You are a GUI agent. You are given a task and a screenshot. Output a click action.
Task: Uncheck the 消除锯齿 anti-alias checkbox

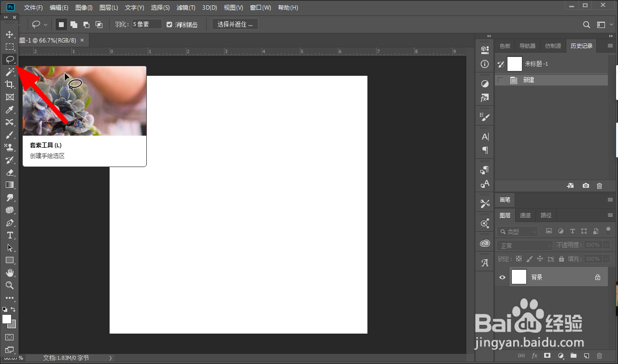coord(169,25)
